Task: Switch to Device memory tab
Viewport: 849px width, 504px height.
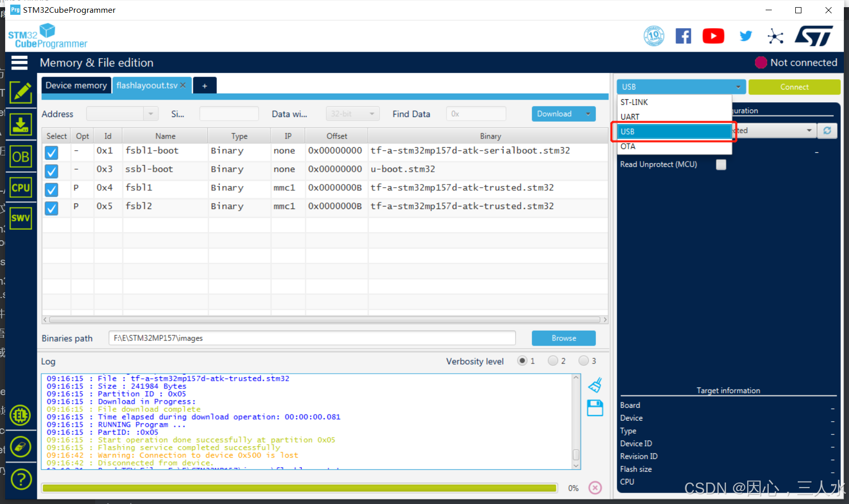Action: [x=76, y=85]
